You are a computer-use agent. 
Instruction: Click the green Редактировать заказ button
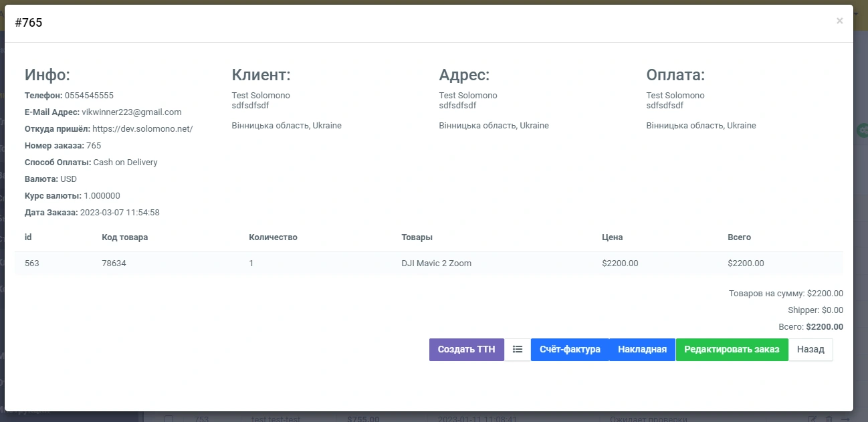[732, 349]
